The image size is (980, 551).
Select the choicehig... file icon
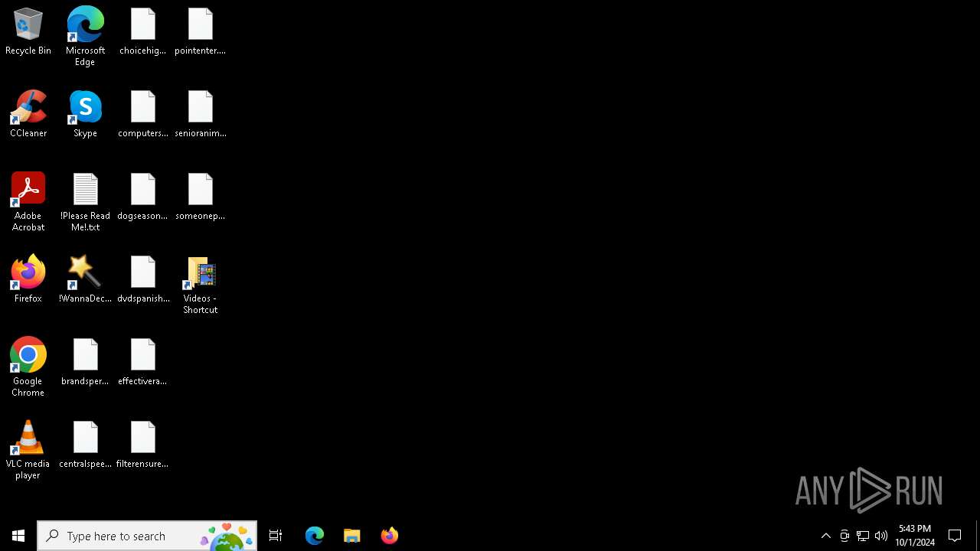pos(142,31)
